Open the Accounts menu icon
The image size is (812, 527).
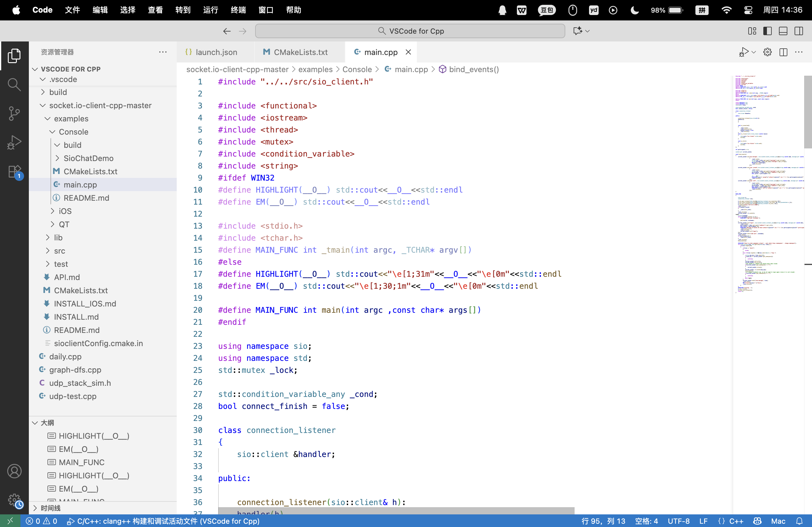point(14,471)
